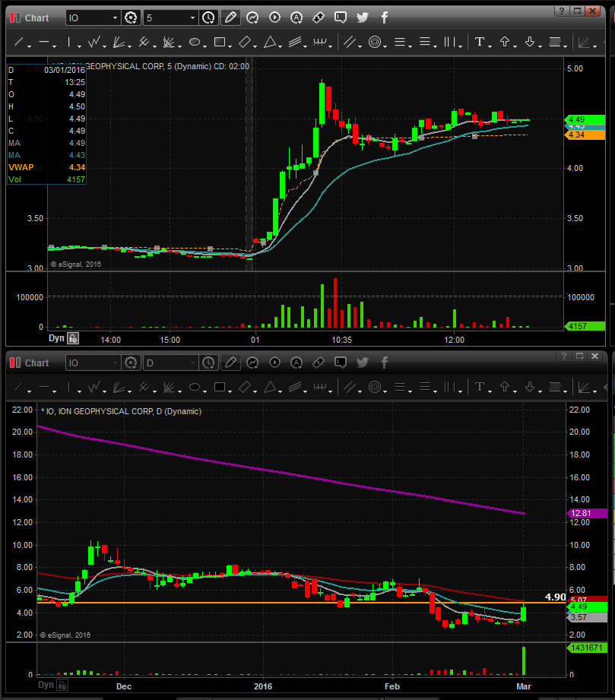The width and height of the screenshot is (615, 700).
Task: Select the up arrow marker in the top chart
Action: (x=505, y=42)
